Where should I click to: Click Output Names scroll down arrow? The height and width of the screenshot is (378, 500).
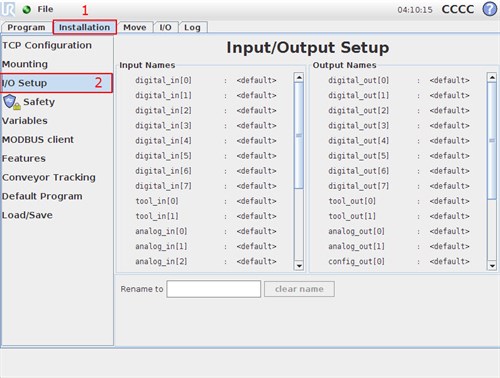click(x=492, y=266)
